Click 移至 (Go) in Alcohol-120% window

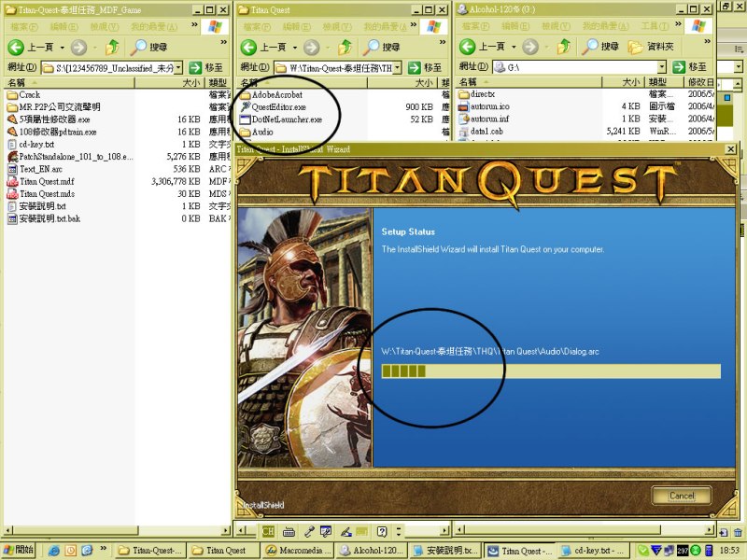pos(689,67)
